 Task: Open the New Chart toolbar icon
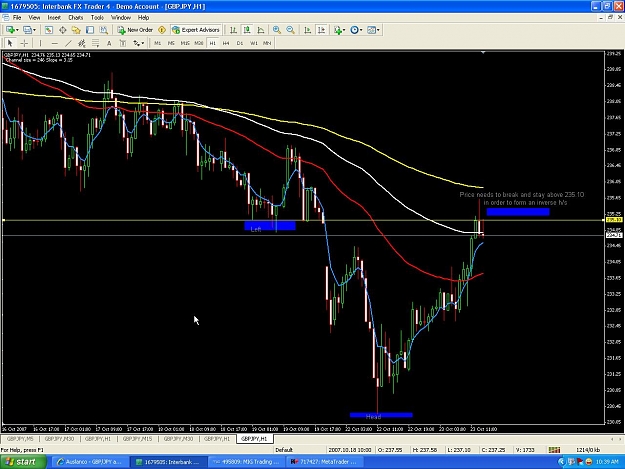click(10, 30)
